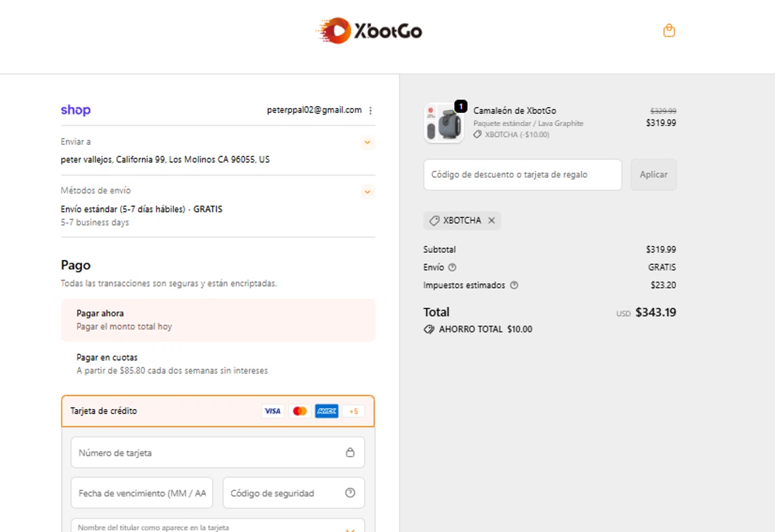775x532 pixels.
Task: Show the +5 additional card brands
Action: click(x=353, y=411)
